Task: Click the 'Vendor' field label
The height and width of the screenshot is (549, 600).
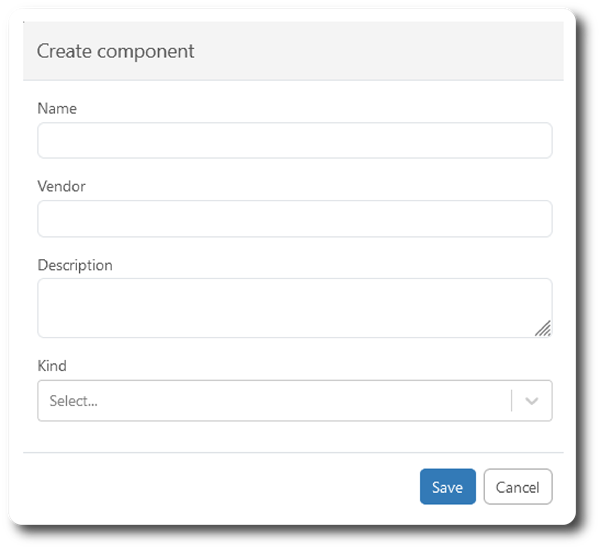Action: pos(61,186)
